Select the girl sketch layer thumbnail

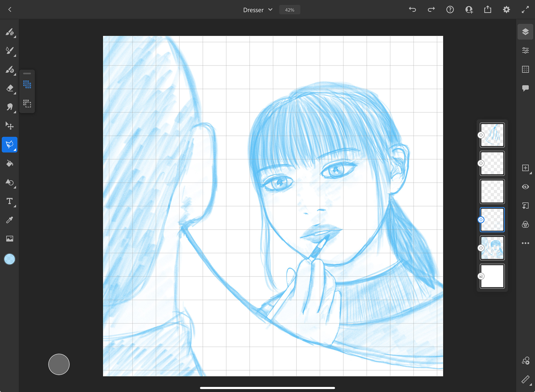pos(492,248)
